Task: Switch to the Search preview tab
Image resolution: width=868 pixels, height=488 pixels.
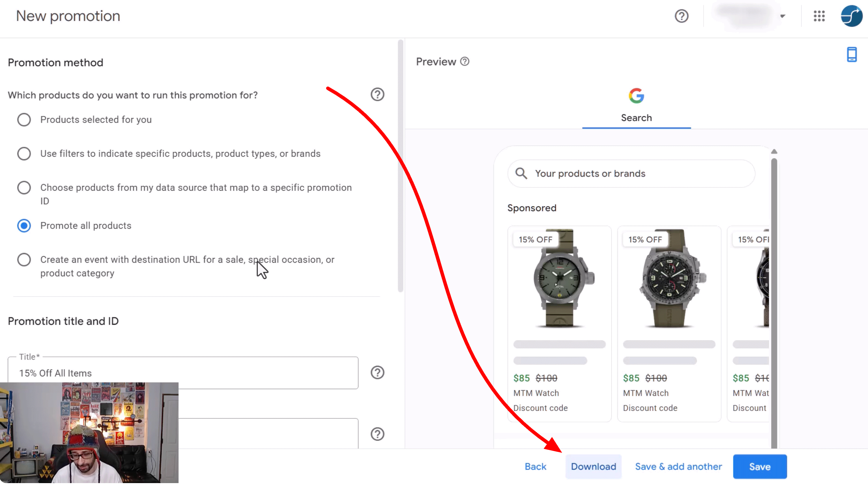Action: [636, 118]
